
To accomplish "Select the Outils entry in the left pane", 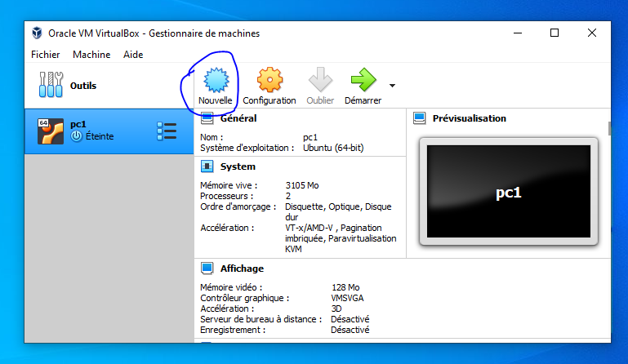I will (x=109, y=86).
